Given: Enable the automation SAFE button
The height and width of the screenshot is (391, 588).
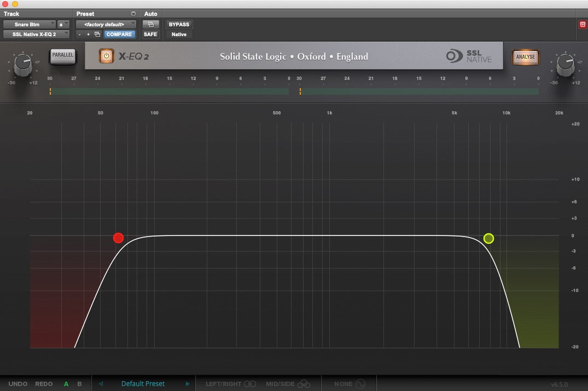Looking at the screenshot, I should [x=150, y=34].
